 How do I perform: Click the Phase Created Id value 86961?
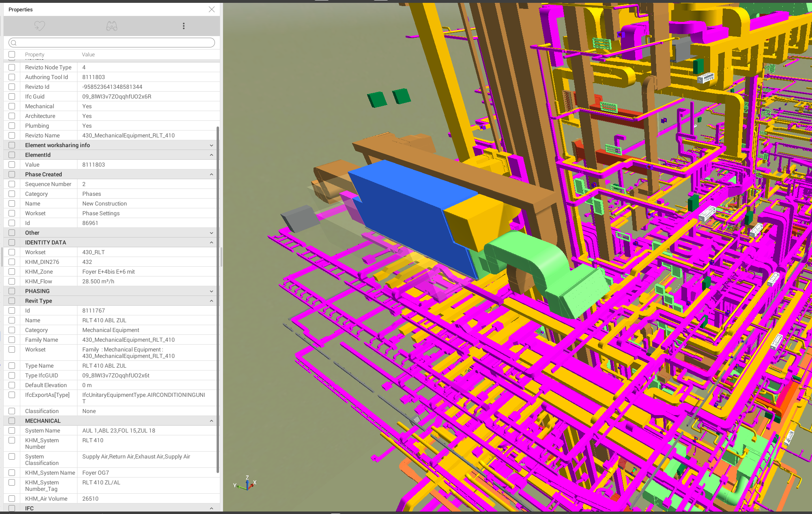click(x=90, y=223)
